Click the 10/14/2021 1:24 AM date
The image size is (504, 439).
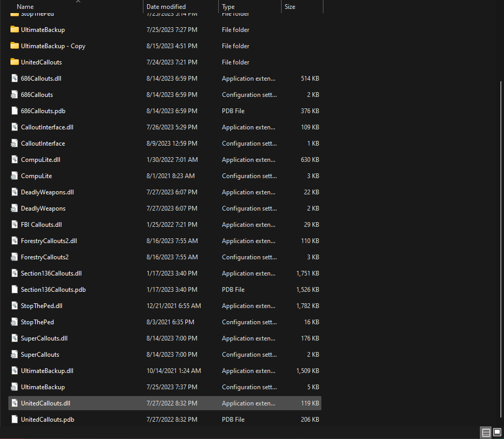click(x=174, y=371)
